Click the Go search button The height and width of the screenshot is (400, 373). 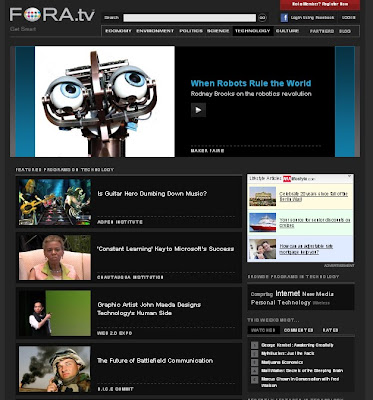tap(263, 18)
